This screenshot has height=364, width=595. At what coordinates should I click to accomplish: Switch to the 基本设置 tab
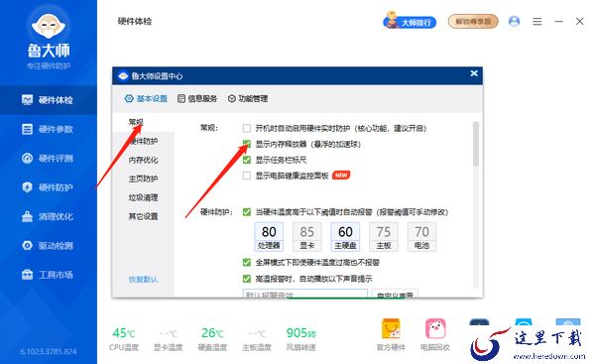[146, 98]
